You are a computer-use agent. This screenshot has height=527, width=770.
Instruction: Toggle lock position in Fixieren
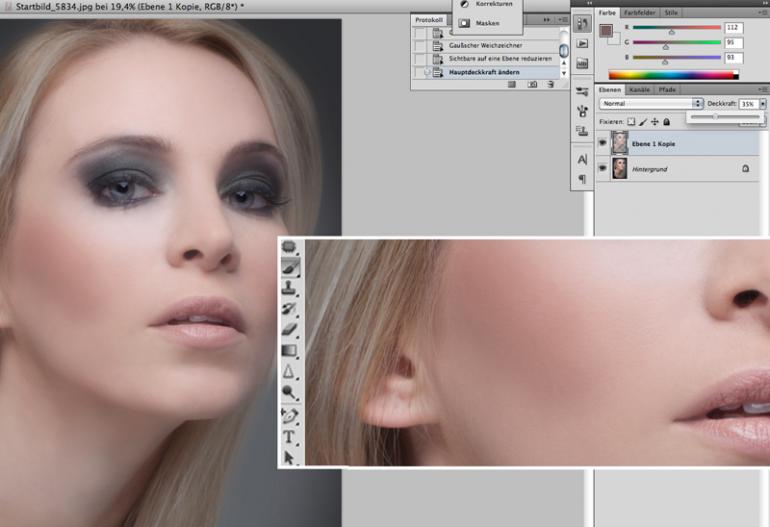coord(655,121)
